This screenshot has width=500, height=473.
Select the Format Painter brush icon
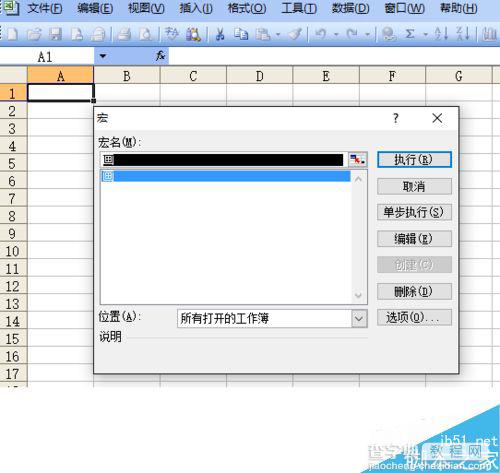(295, 34)
